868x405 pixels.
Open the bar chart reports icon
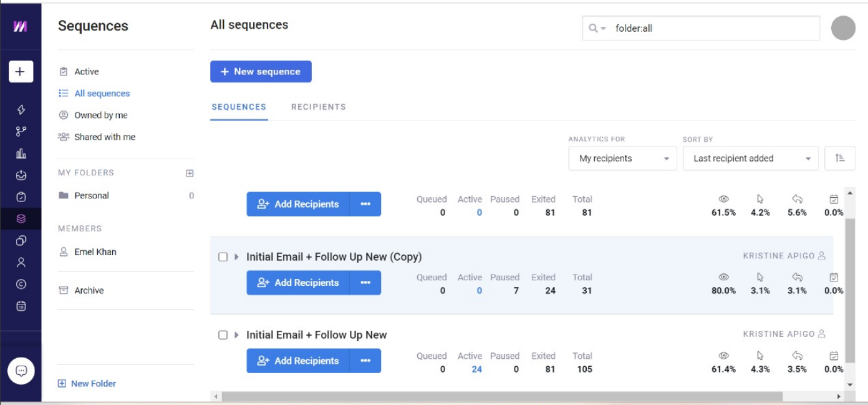coord(21,154)
